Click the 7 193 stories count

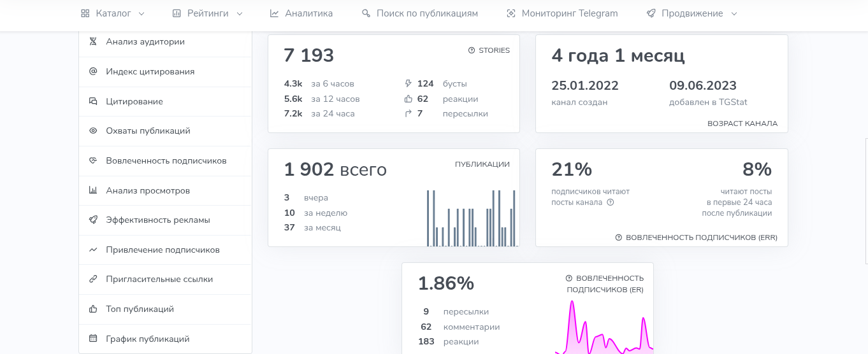(309, 55)
